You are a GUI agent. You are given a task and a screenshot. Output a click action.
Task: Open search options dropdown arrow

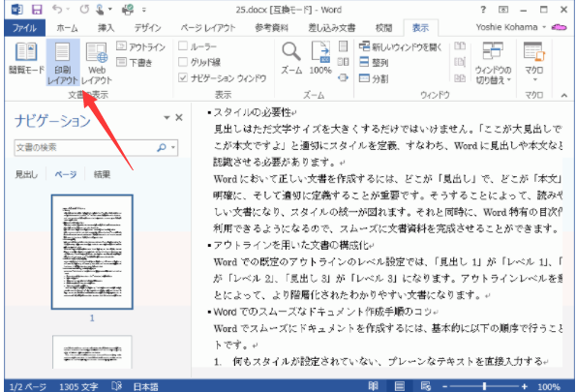[x=173, y=148]
